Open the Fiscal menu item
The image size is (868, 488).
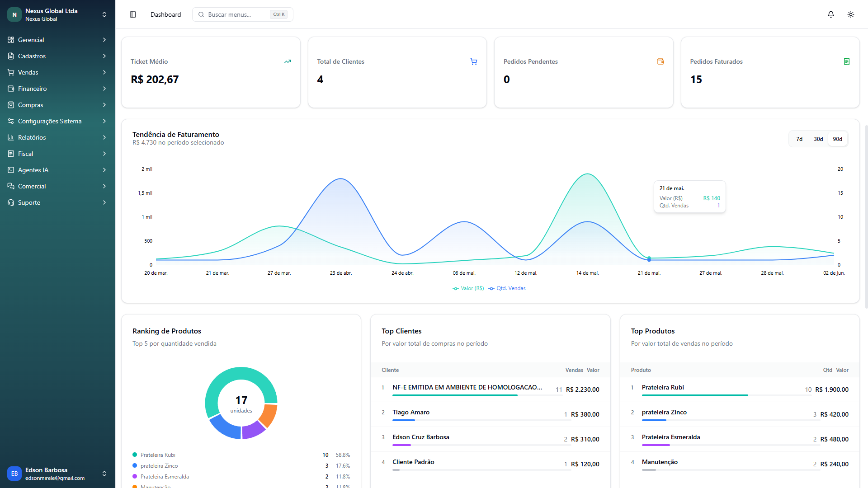57,154
